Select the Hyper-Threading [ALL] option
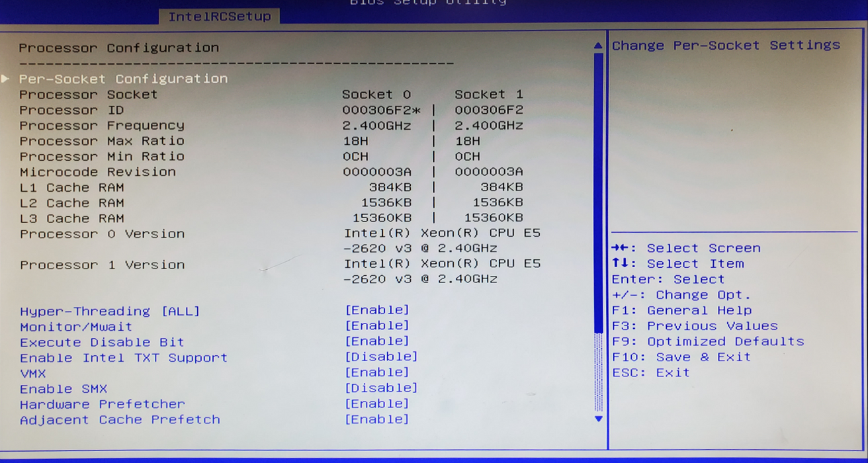Image resolution: width=868 pixels, height=463 pixels. (110, 312)
